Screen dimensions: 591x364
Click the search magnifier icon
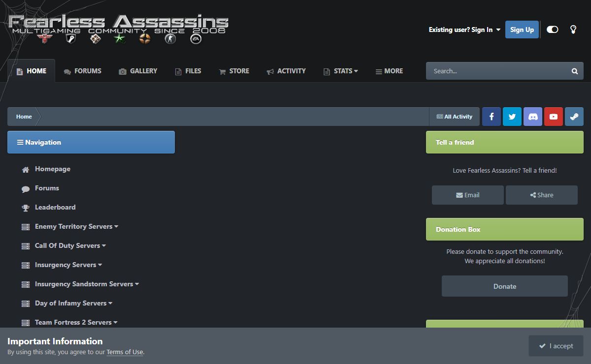point(574,71)
